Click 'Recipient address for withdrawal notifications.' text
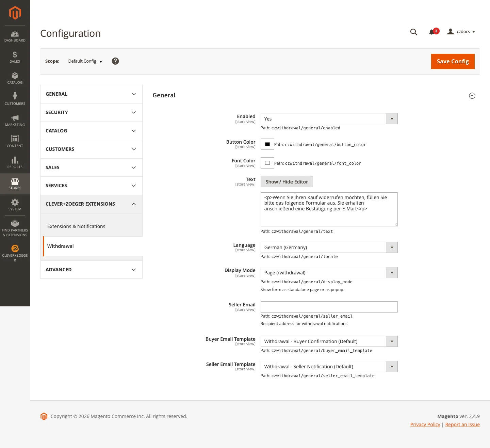Image resolution: width=490 pixels, height=448 pixels. coord(304,324)
